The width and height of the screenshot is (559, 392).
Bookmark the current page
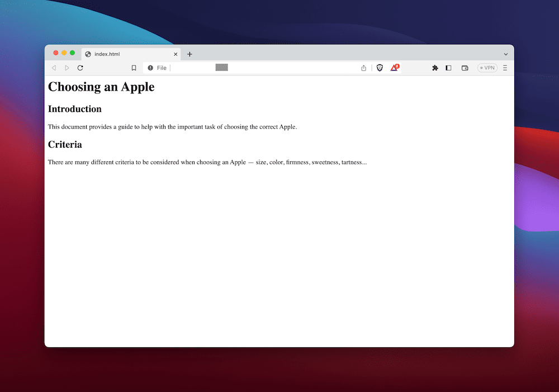coord(134,68)
